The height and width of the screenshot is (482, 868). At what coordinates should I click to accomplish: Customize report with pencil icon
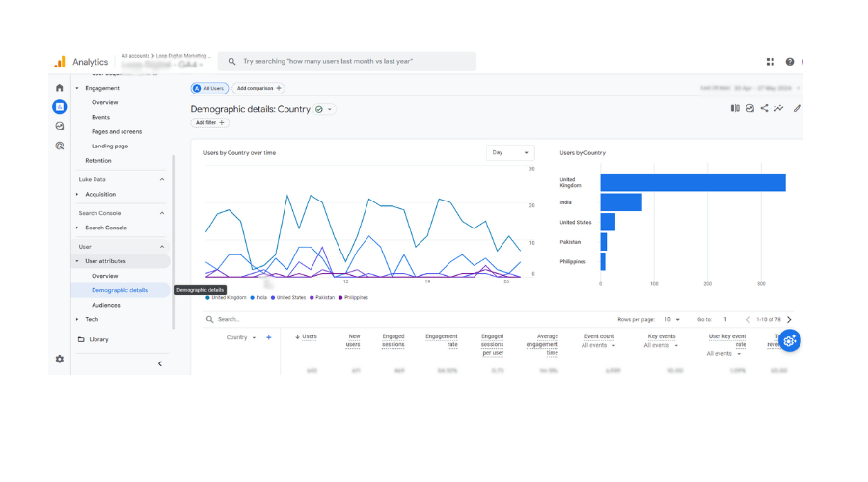pyautogui.click(x=797, y=109)
